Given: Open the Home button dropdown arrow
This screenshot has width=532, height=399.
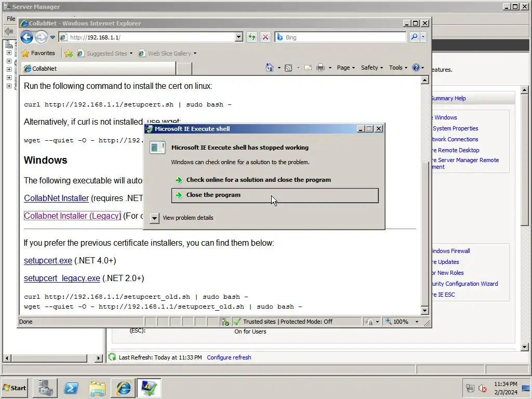Looking at the screenshot, I should tap(279, 68).
